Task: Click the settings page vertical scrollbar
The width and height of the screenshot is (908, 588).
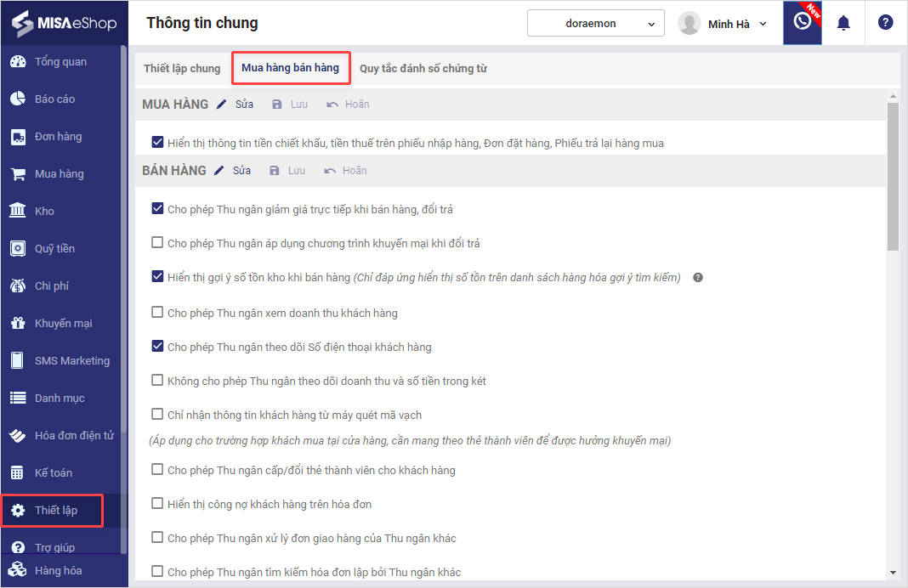Action: (892, 178)
